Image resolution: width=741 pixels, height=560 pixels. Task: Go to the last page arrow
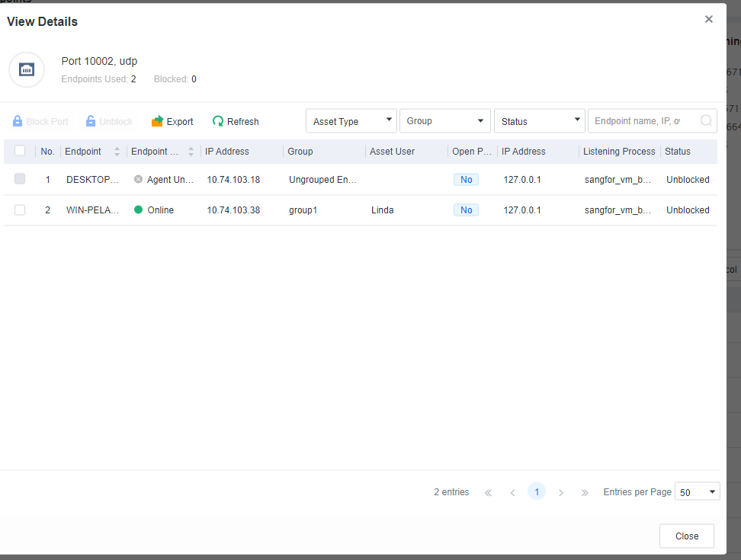585,492
